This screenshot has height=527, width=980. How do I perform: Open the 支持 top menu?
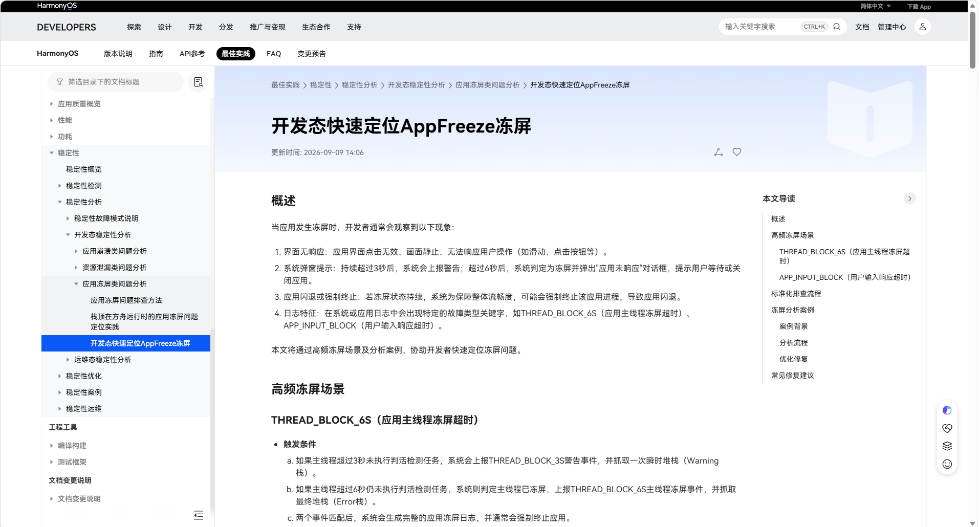click(x=354, y=27)
